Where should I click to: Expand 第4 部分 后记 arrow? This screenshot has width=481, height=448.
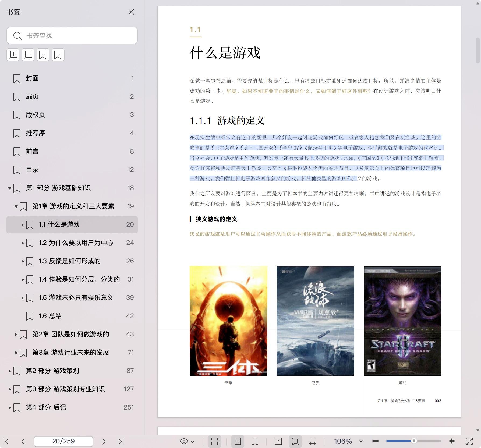tap(10, 408)
